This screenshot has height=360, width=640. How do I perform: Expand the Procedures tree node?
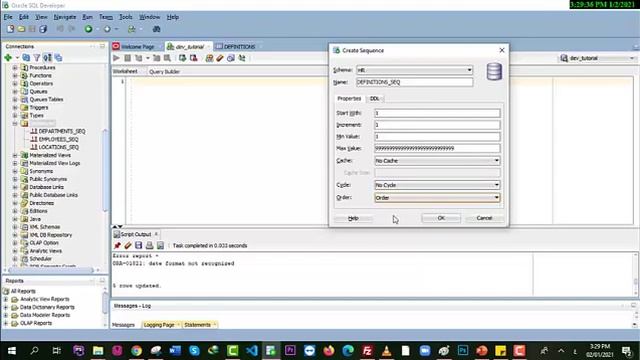coord(15,67)
